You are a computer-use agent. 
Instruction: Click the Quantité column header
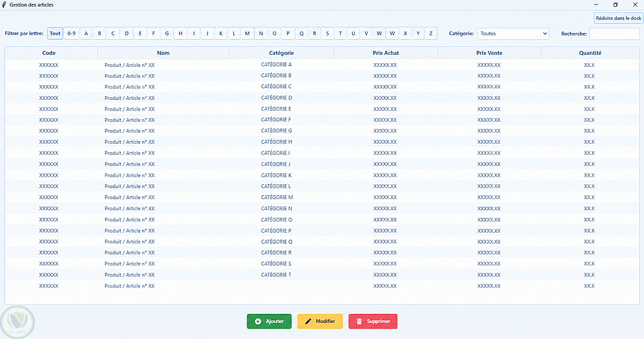(x=590, y=53)
